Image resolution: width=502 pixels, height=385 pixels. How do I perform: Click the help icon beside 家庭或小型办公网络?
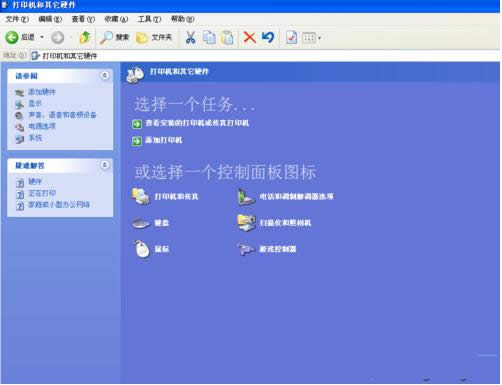(20, 206)
